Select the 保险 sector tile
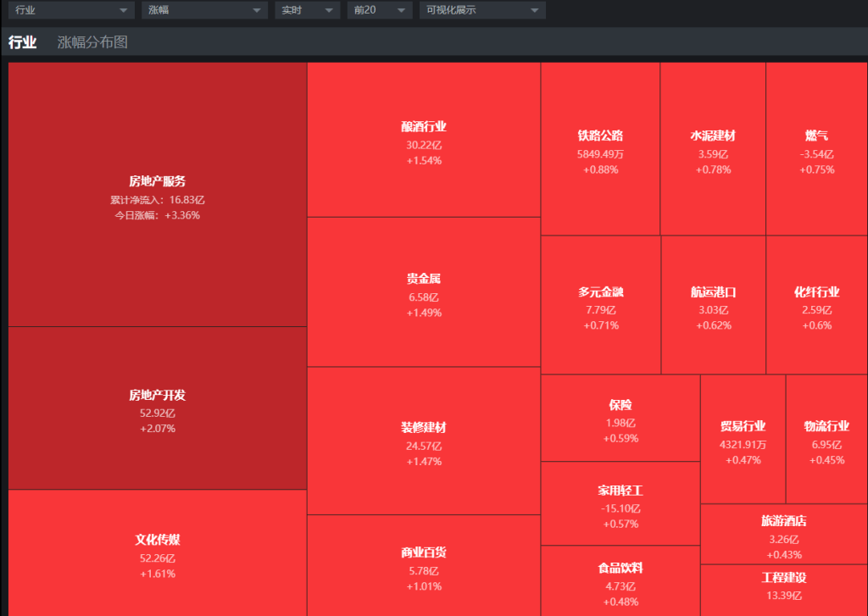 620,419
